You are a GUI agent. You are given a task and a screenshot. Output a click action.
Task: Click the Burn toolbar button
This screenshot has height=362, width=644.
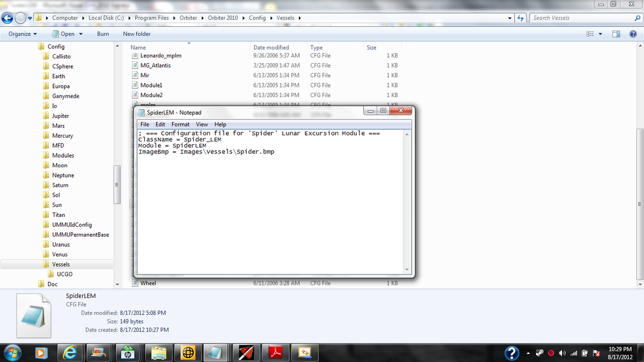pyautogui.click(x=103, y=34)
